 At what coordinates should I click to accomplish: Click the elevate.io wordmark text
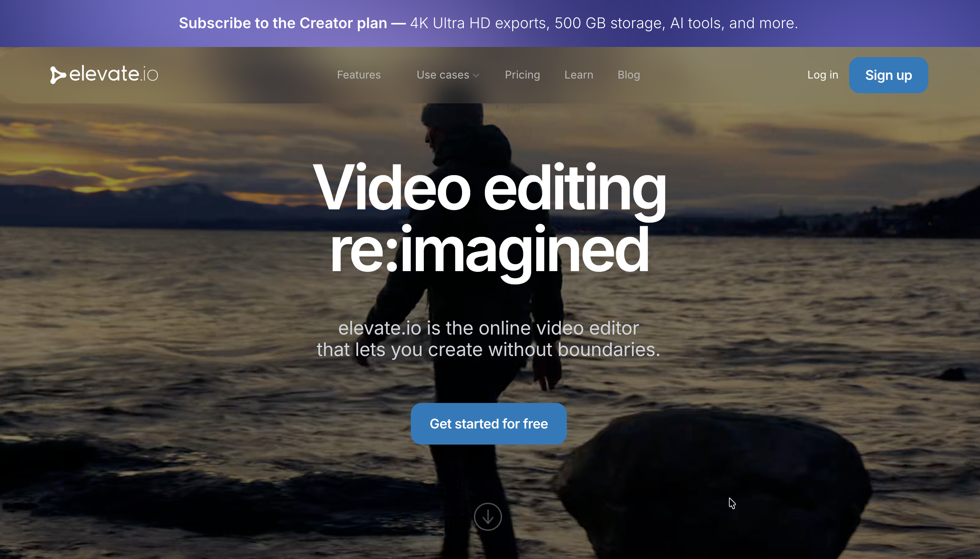click(114, 74)
